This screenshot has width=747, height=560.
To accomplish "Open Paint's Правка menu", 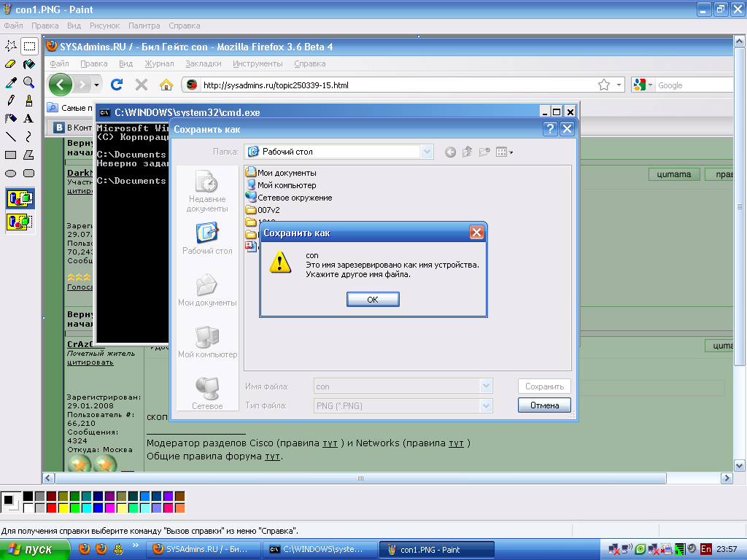I will click(x=44, y=26).
